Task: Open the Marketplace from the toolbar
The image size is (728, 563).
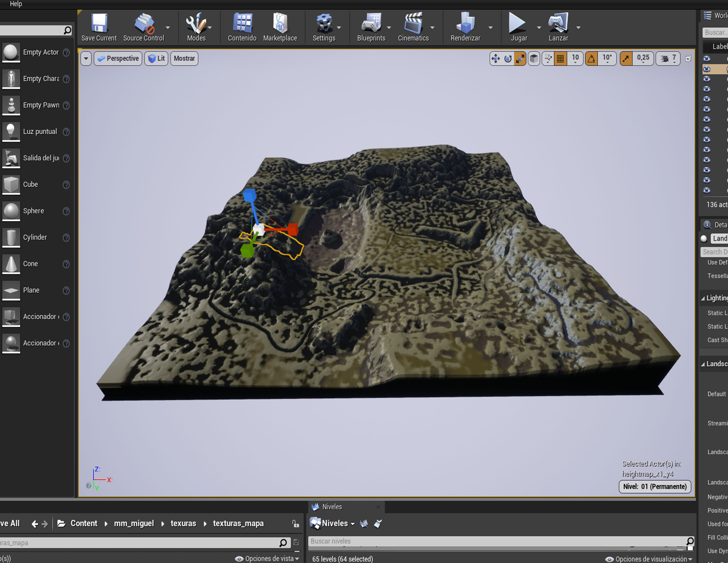Action: click(280, 24)
